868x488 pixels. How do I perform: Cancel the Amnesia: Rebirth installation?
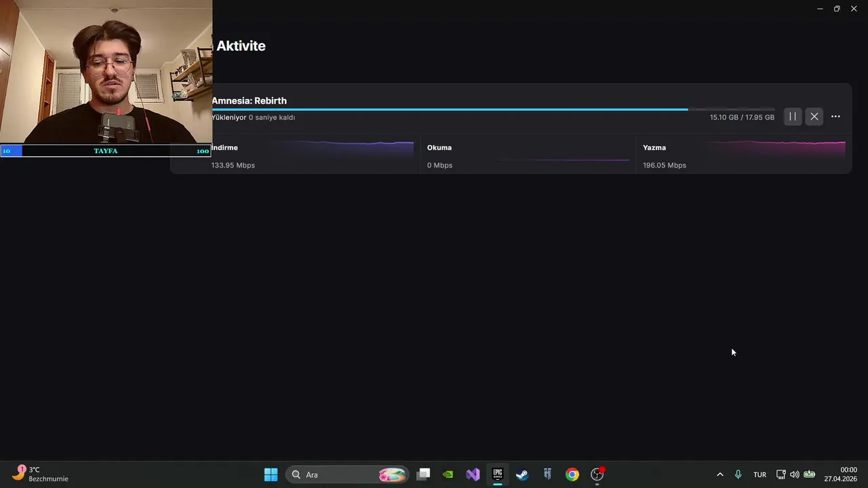pos(814,117)
